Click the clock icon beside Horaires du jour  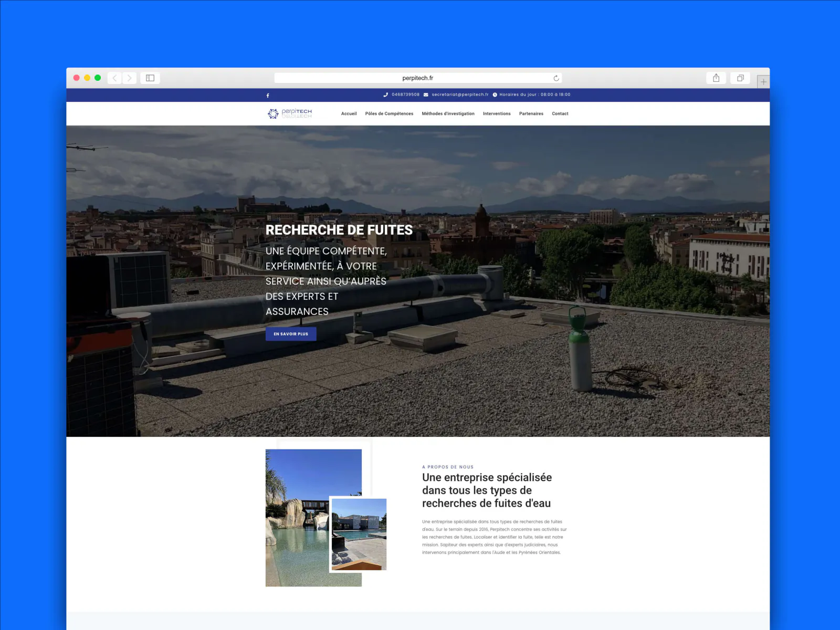point(495,94)
